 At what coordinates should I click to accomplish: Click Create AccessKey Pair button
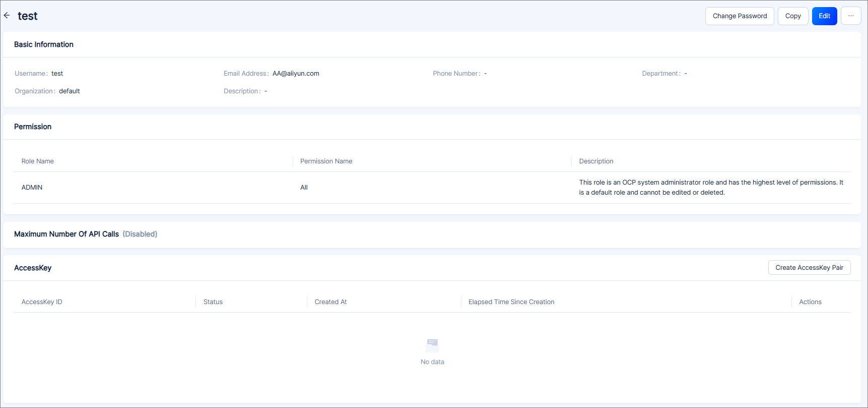(x=809, y=268)
